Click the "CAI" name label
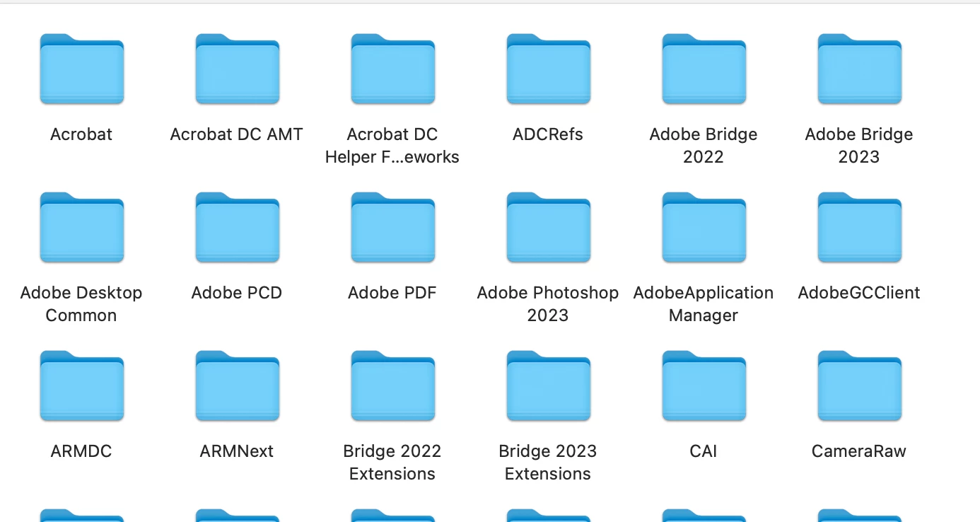The width and height of the screenshot is (980, 522). pos(704,451)
